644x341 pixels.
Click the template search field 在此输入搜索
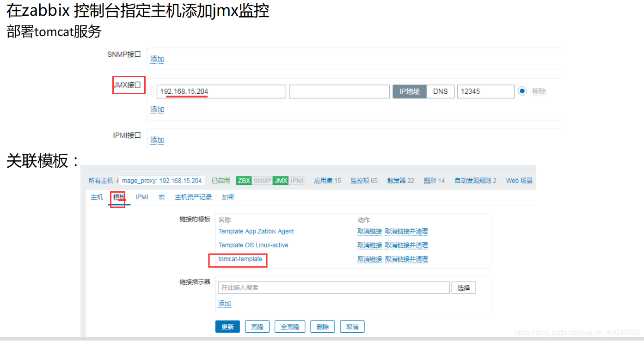tap(334, 287)
